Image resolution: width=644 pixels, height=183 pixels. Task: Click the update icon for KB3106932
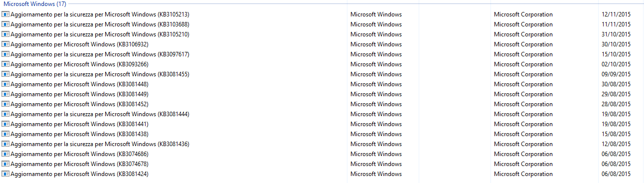(x=5, y=44)
